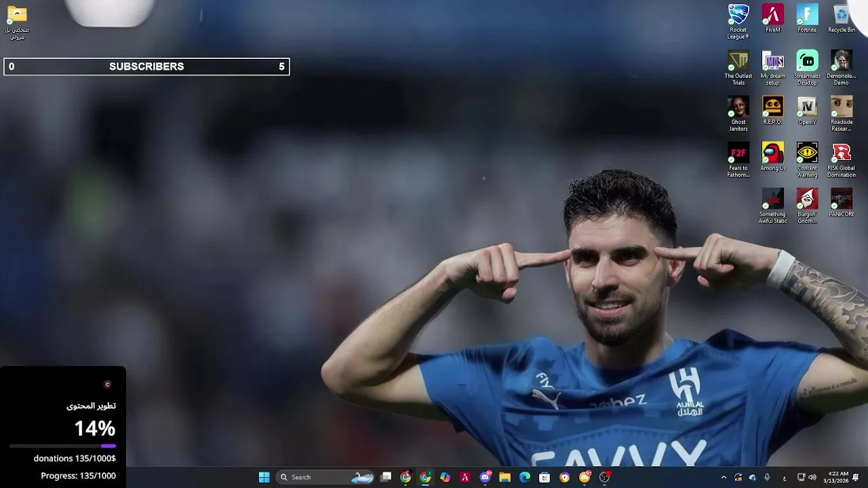Select the Fortnite desktop shortcut
This screenshot has width=868, height=488.
click(807, 18)
